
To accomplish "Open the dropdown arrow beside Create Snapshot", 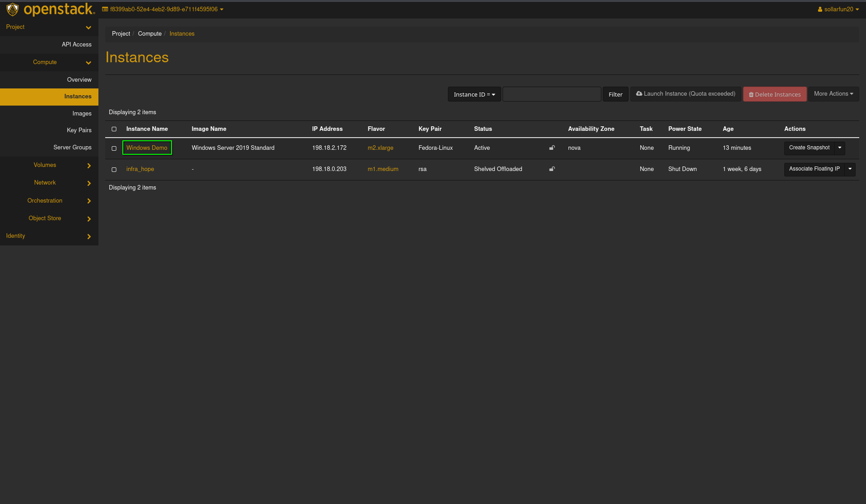I will [x=840, y=148].
